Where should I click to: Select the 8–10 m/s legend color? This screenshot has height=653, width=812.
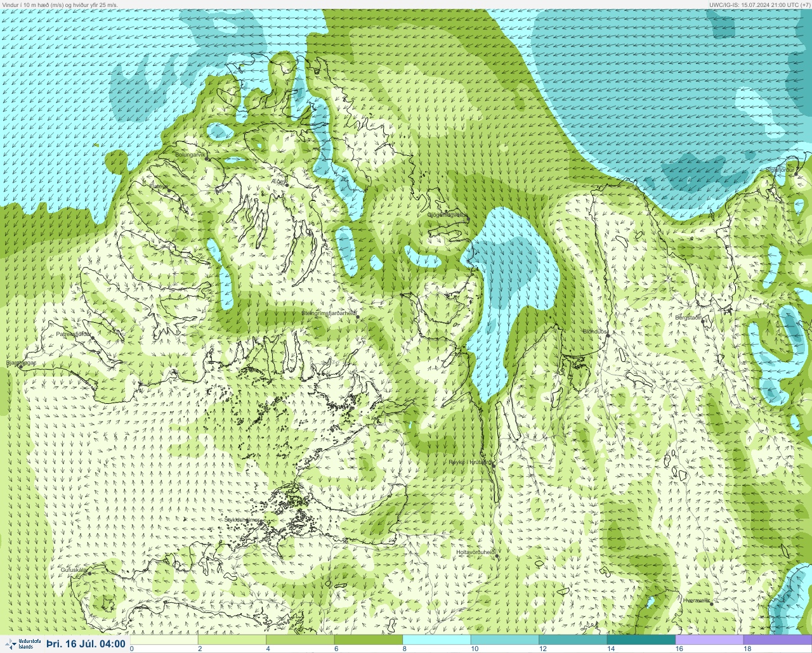[x=436, y=640]
